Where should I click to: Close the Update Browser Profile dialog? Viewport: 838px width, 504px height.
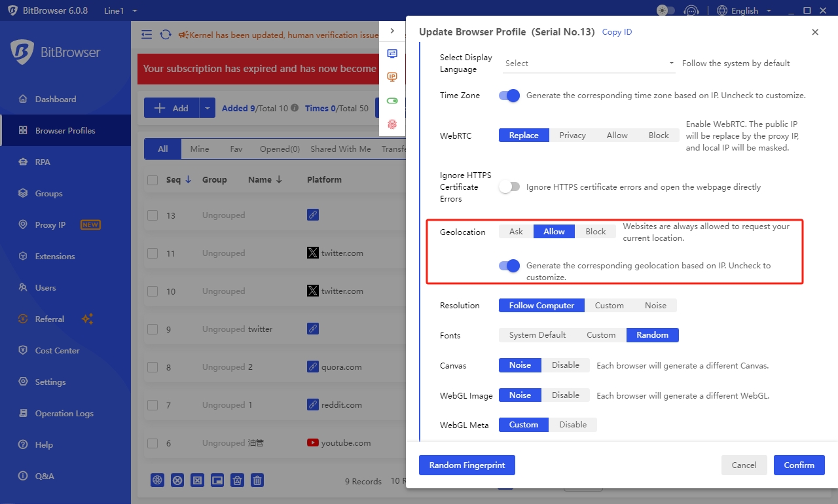[815, 31]
